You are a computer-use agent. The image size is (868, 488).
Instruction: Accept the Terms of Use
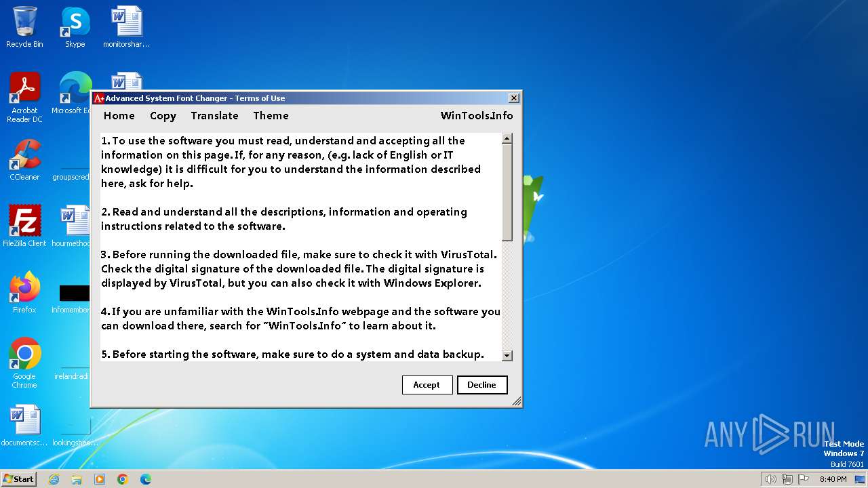(x=427, y=385)
